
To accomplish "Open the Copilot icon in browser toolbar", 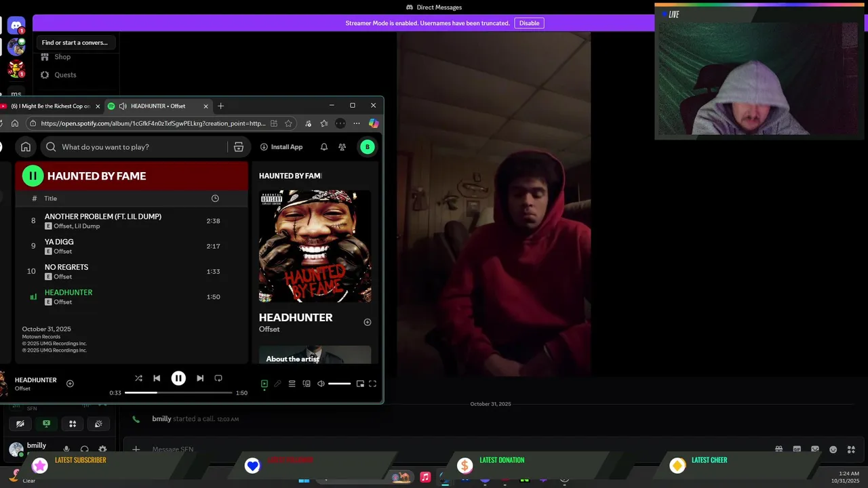I will point(374,123).
